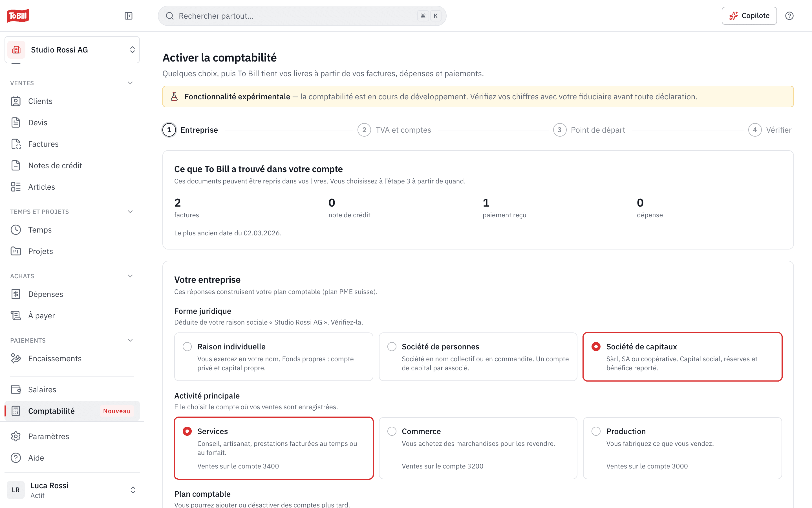Viewport: 812px width, 508px height.
Task: Choose Services as main activity
Action: point(273,448)
